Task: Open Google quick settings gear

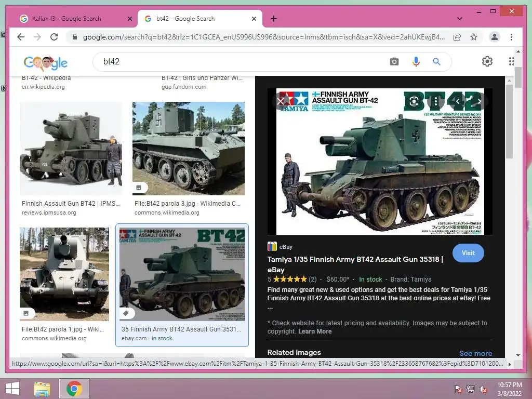Action: pyautogui.click(x=487, y=61)
